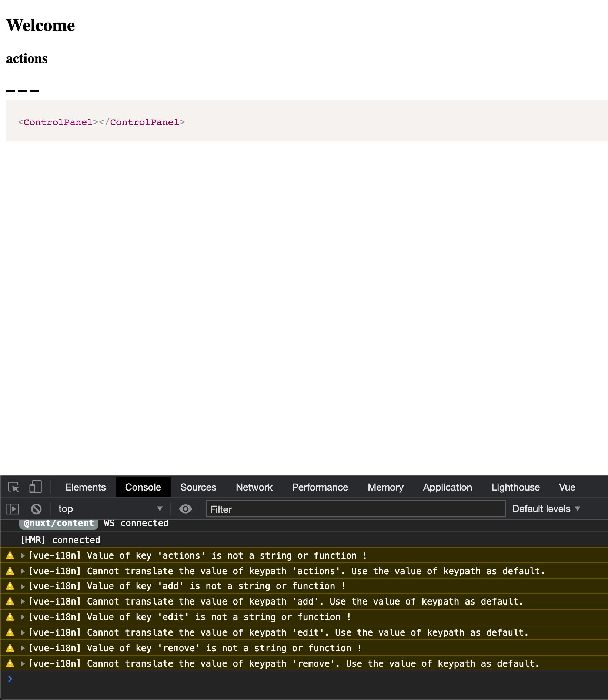608x700 pixels.
Task: Open the Vue devtools tab
Action: click(x=567, y=487)
